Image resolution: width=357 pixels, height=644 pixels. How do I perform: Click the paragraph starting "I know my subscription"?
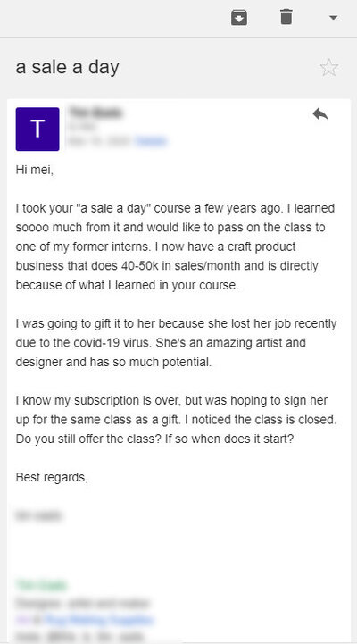tap(176, 419)
